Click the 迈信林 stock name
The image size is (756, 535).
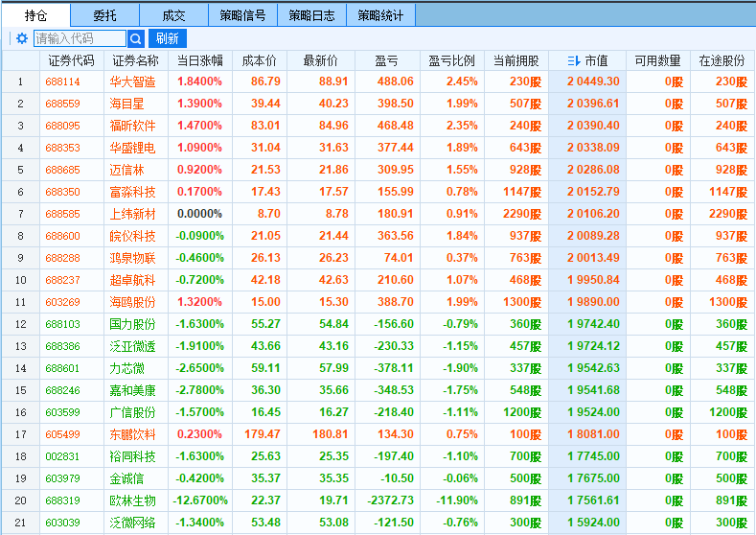tap(126, 170)
